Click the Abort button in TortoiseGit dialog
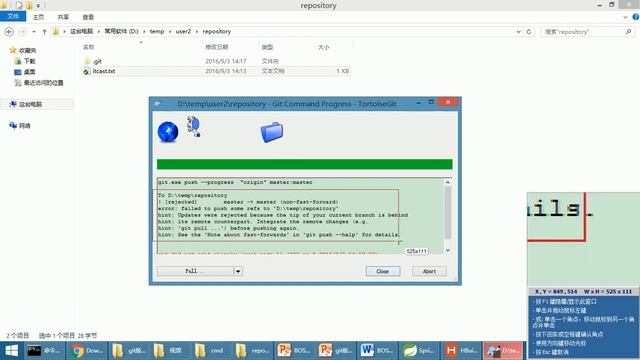The width and height of the screenshot is (640, 360). [x=429, y=271]
